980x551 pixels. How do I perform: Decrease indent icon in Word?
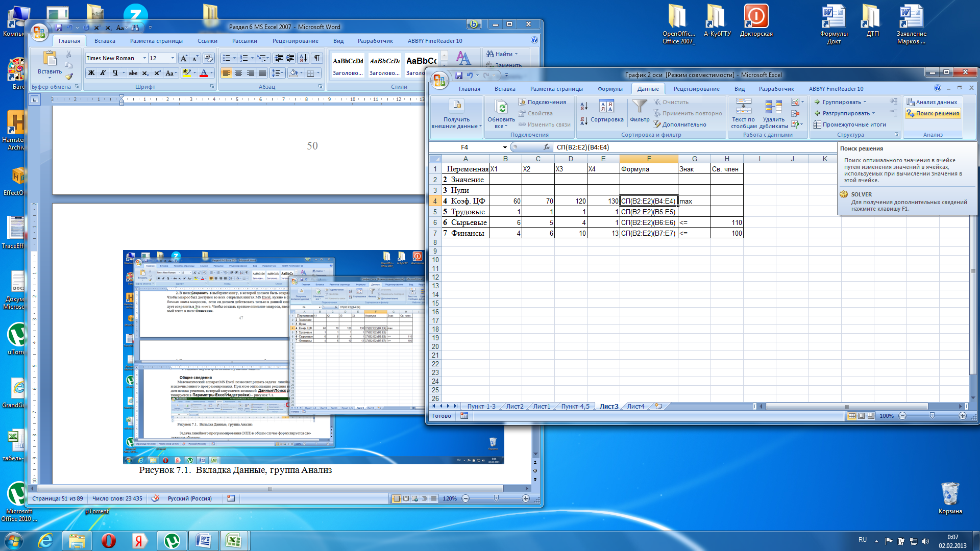point(278,58)
